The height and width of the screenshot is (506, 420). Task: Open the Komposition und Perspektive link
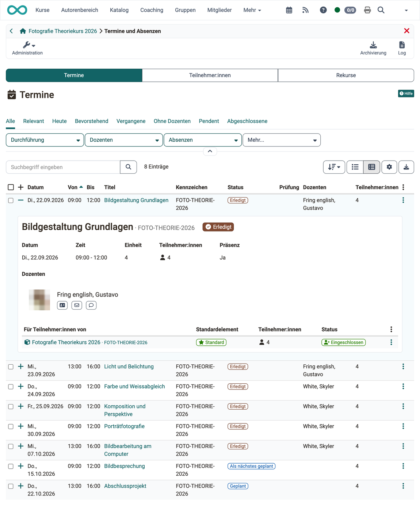(x=125, y=410)
